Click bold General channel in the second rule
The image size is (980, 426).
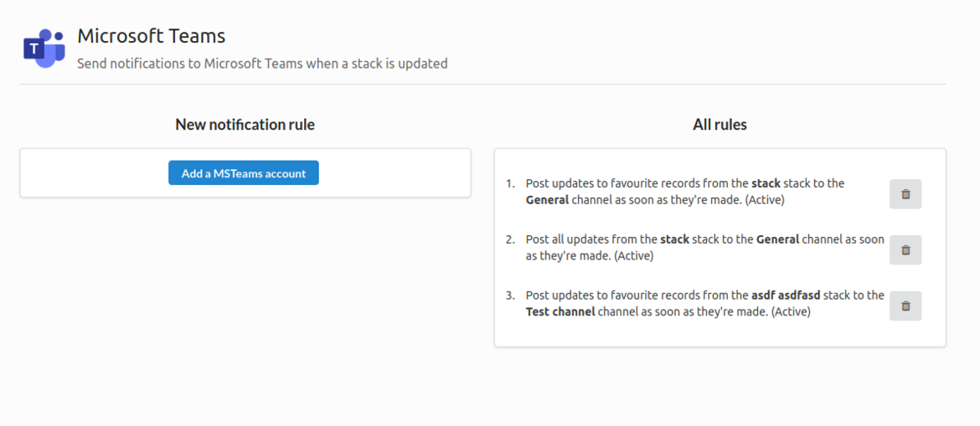click(777, 239)
